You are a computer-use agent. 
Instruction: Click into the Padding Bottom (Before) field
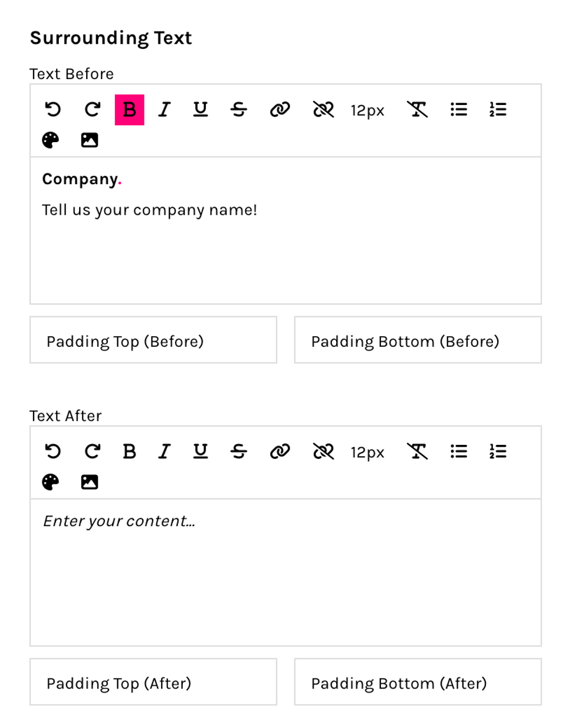click(x=418, y=340)
